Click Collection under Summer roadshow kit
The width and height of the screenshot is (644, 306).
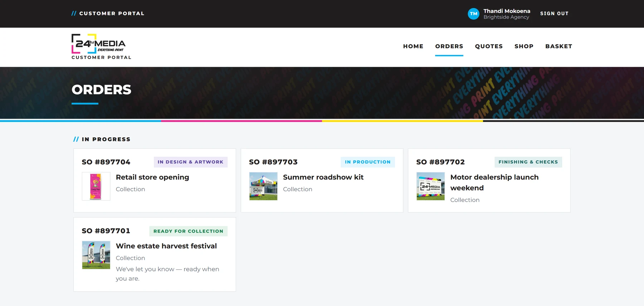point(298,189)
